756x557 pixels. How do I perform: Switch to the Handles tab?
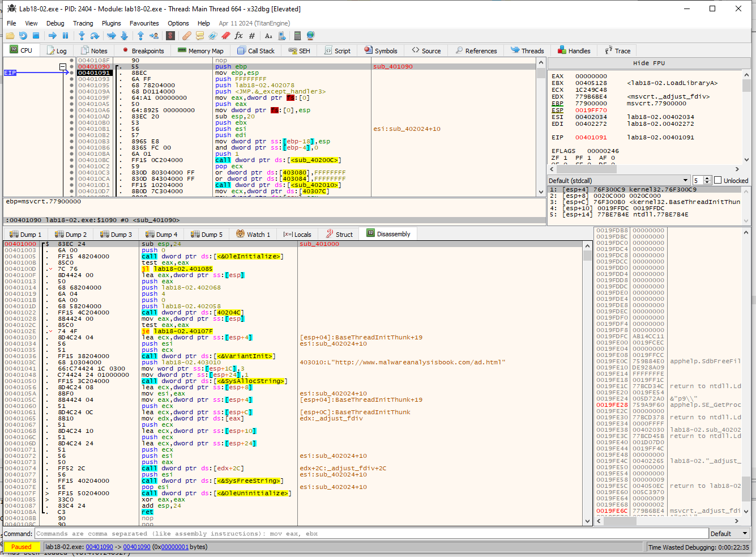click(574, 50)
